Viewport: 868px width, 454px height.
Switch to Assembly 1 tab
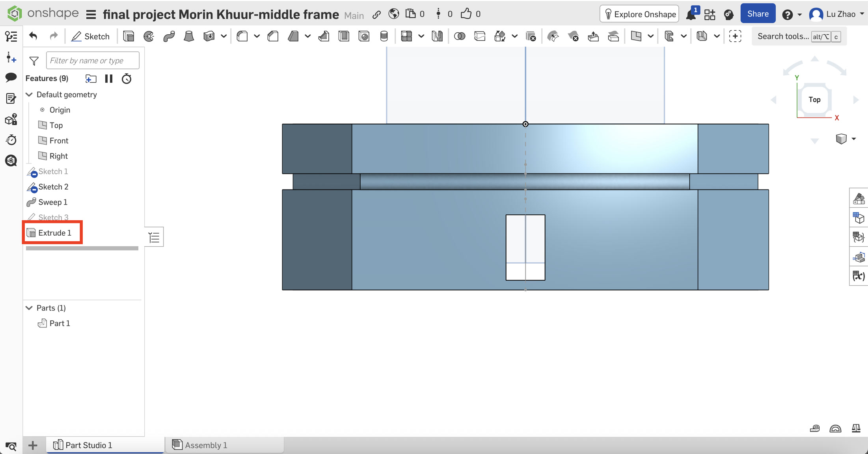pyautogui.click(x=225, y=445)
